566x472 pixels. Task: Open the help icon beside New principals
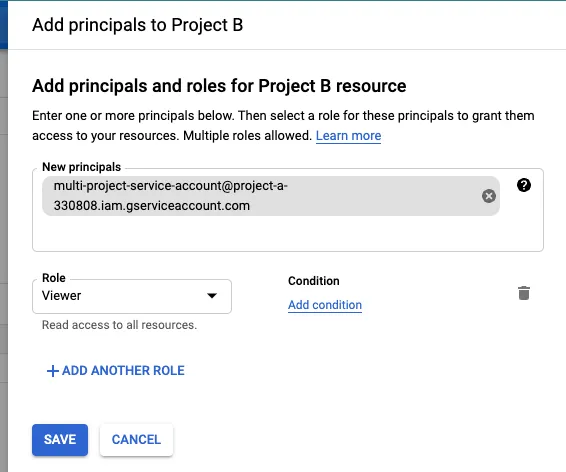click(x=524, y=185)
